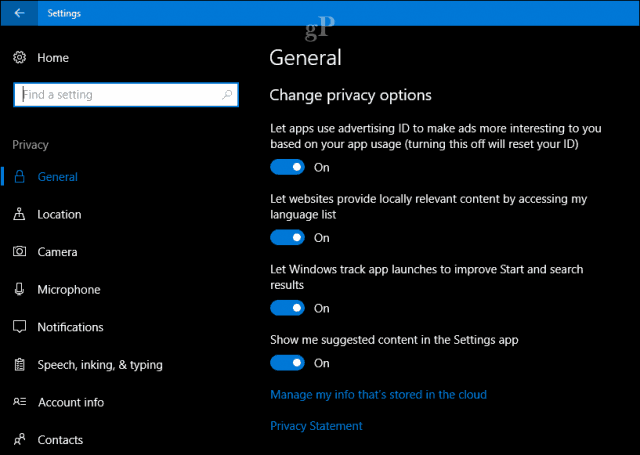Switch off suggested content in Settings app
Image resolution: width=640 pixels, height=455 pixels.
point(287,363)
